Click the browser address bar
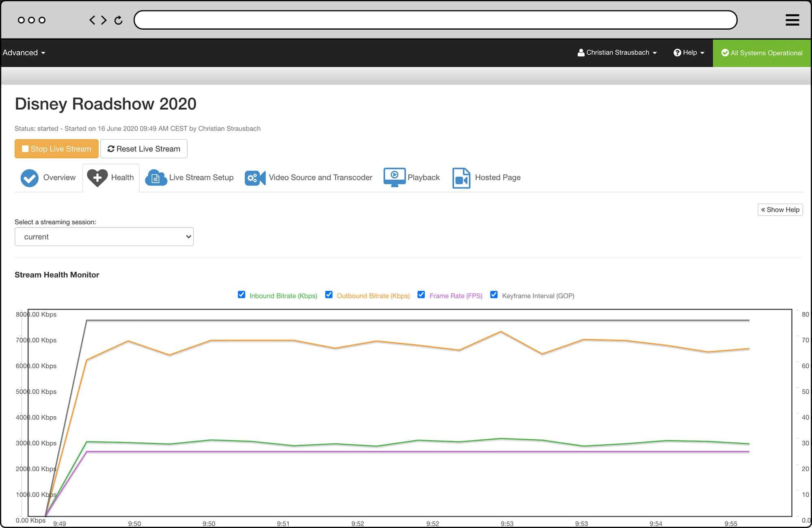 [x=435, y=20]
